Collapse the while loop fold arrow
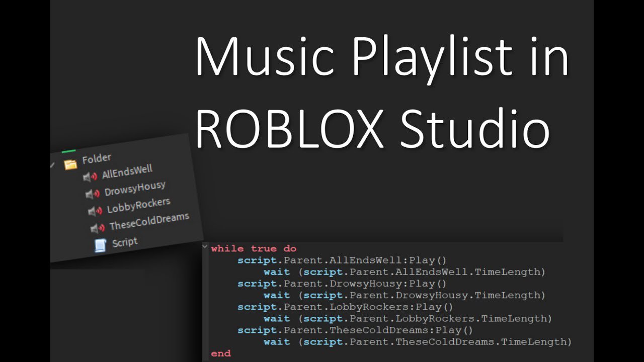The height and width of the screenshot is (362, 644). (x=205, y=247)
